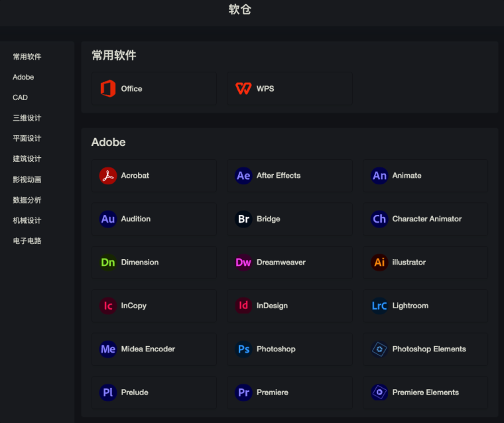
Task: Click the Id InDesign icon
Action: click(243, 306)
